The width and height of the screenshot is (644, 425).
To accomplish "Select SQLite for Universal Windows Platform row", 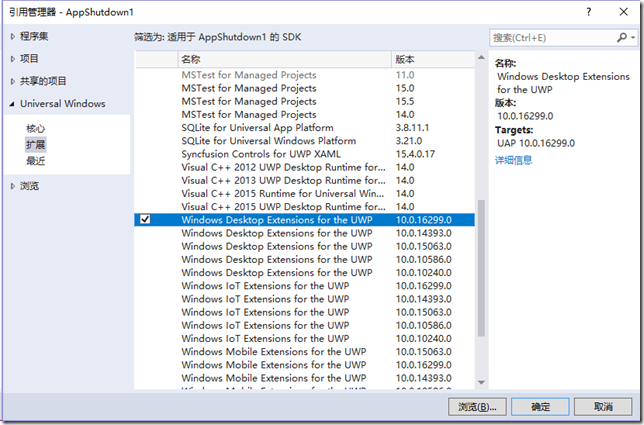I will 305,141.
